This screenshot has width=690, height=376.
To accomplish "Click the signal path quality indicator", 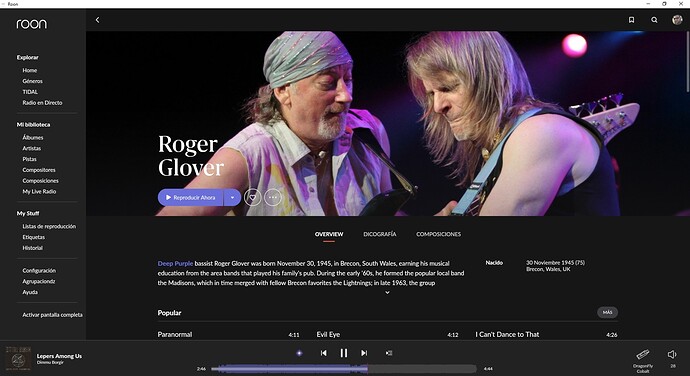I will click(299, 353).
